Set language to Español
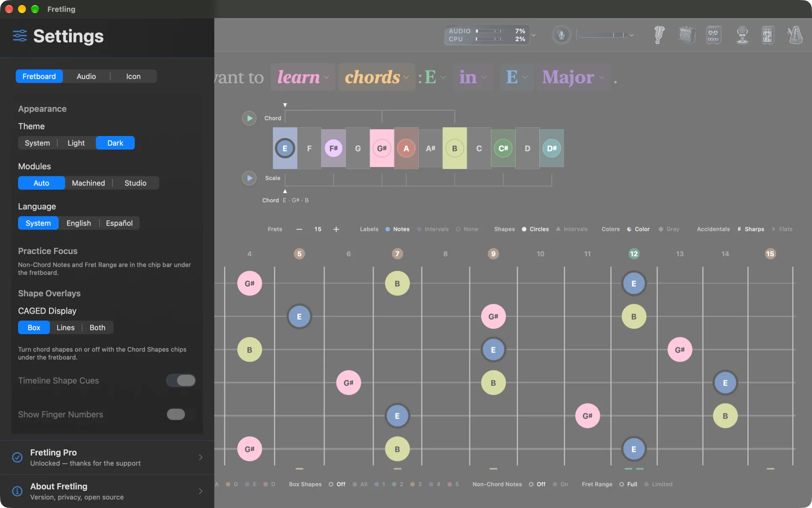This screenshot has width=812, height=508. pos(119,223)
